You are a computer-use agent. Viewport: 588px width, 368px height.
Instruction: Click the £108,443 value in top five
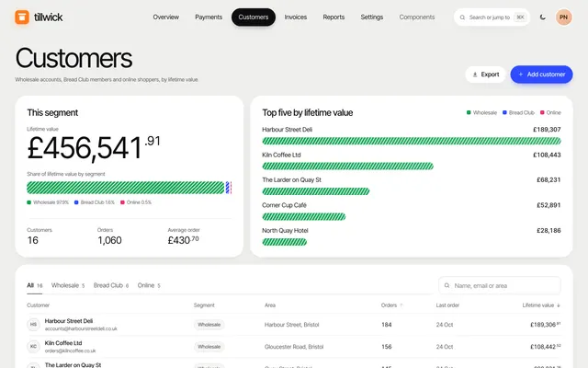(548, 155)
